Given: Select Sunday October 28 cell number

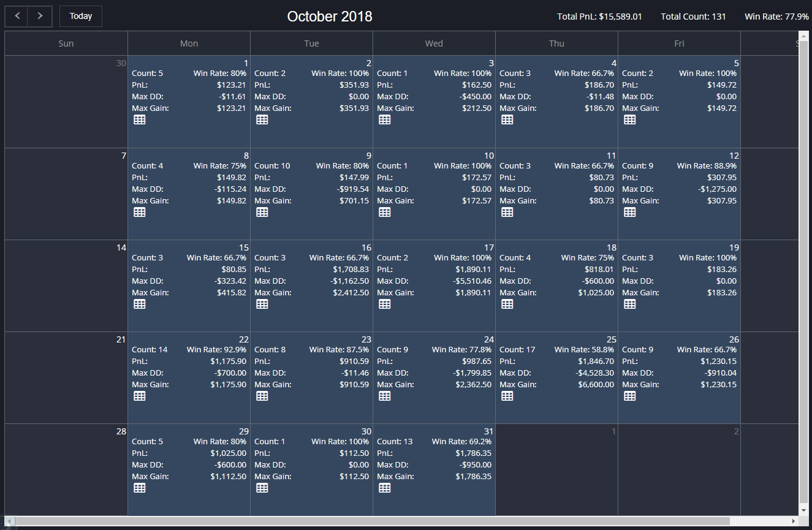Looking at the screenshot, I should pos(121,431).
